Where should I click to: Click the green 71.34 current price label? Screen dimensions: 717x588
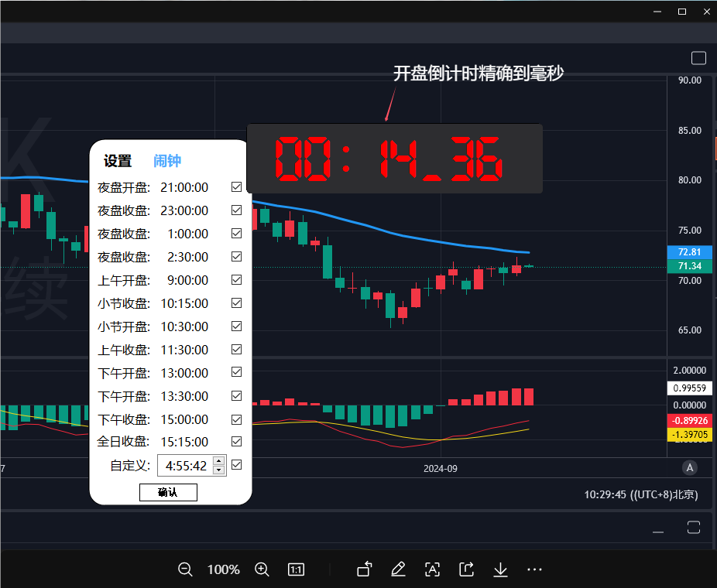(x=690, y=266)
